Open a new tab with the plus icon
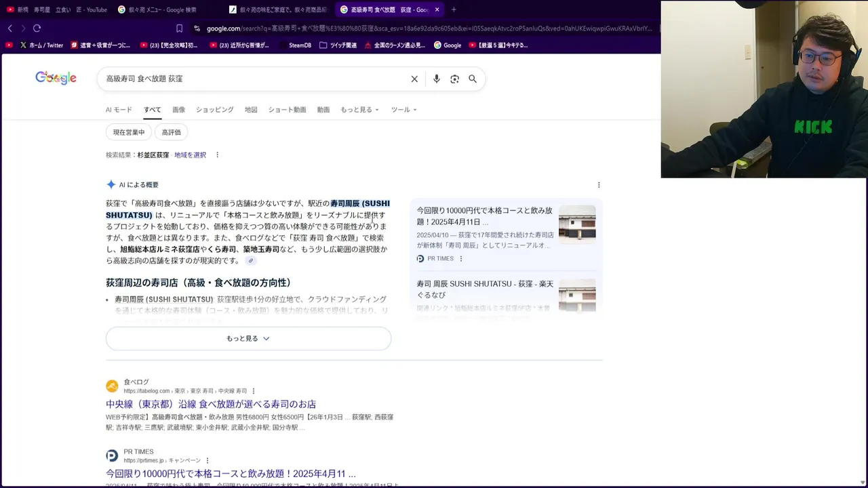Image resolution: width=868 pixels, height=488 pixels. click(454, 9)
